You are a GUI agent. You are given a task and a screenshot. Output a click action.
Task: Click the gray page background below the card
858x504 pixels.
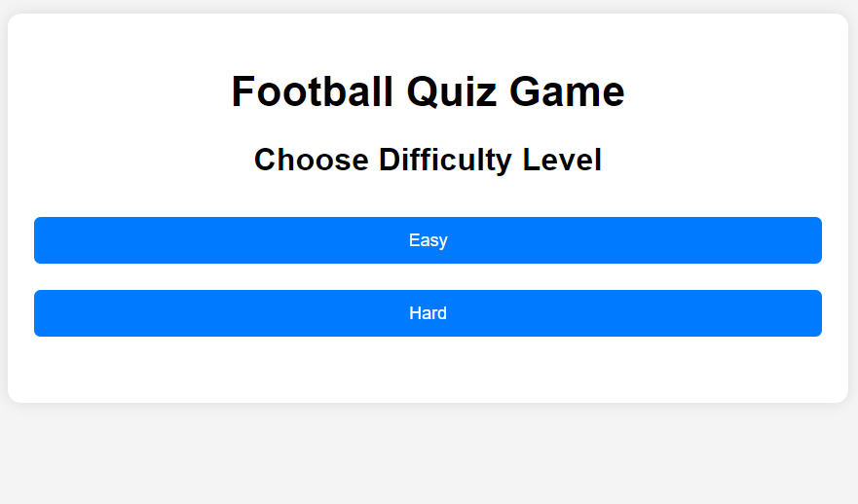coord(428,453)
